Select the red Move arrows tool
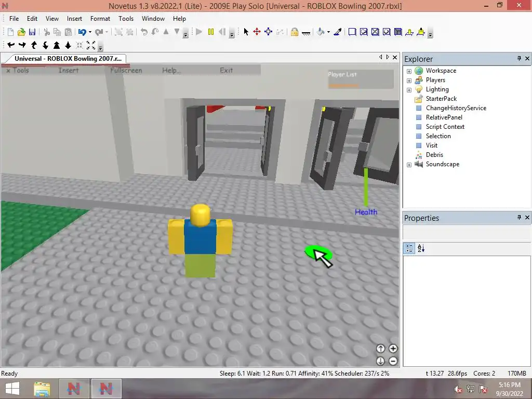 (257, 32)
